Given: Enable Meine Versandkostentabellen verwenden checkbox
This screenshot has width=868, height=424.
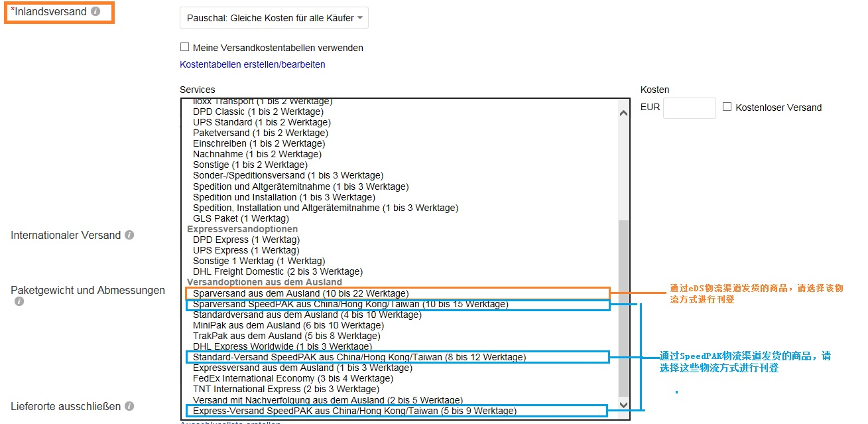Looking at the screenshot, I should coord(185,47).
